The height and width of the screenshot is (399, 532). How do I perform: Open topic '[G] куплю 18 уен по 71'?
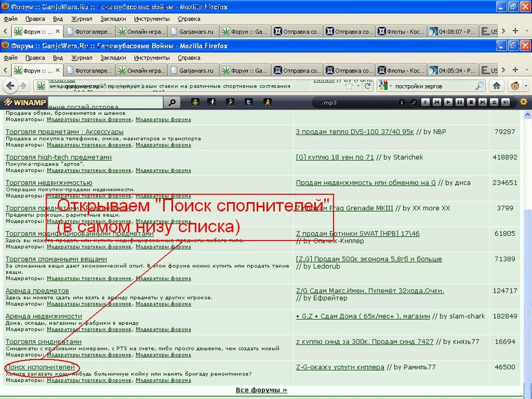coord(335,157)
